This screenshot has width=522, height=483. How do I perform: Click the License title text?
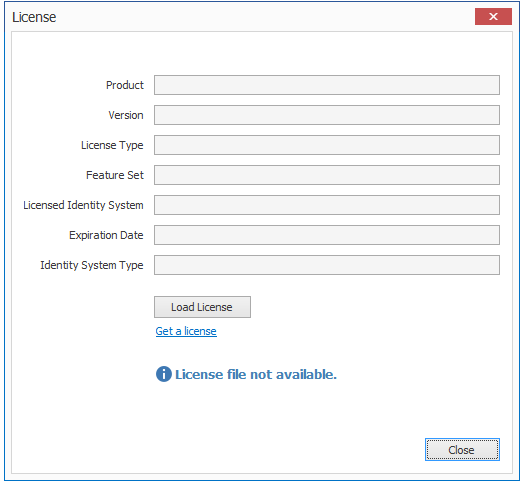(x=34, y=17)
